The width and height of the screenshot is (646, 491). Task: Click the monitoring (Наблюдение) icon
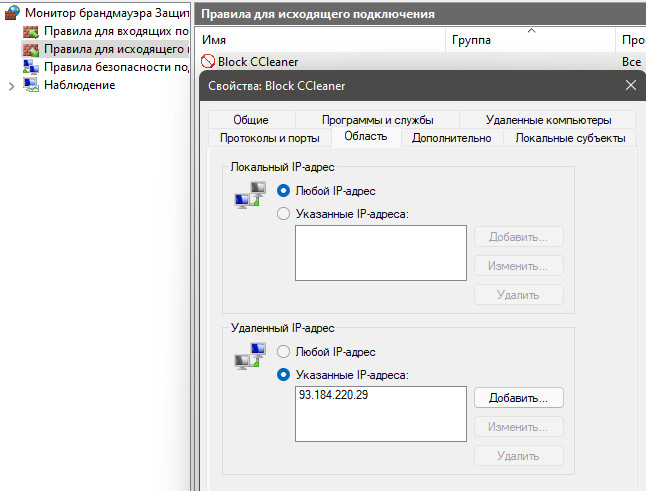[31, 85]
